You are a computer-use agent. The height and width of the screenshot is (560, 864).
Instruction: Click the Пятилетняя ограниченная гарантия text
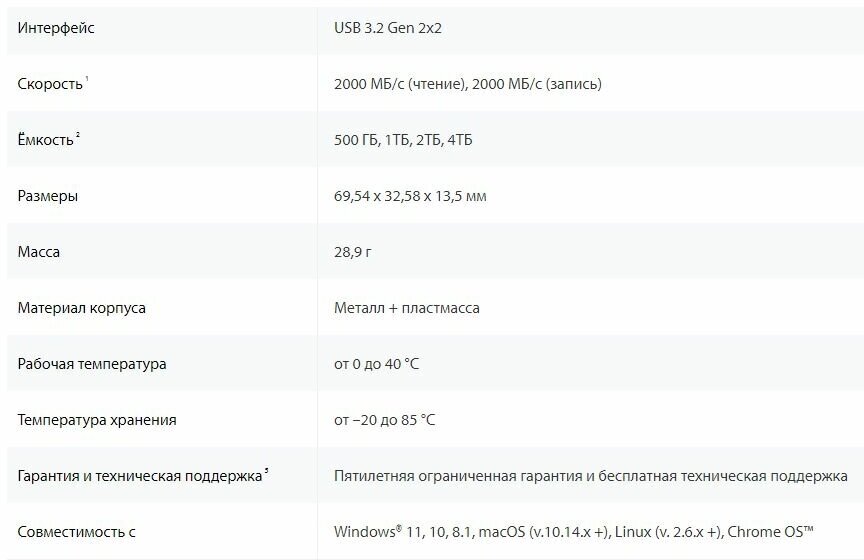[x=458, y=476]
